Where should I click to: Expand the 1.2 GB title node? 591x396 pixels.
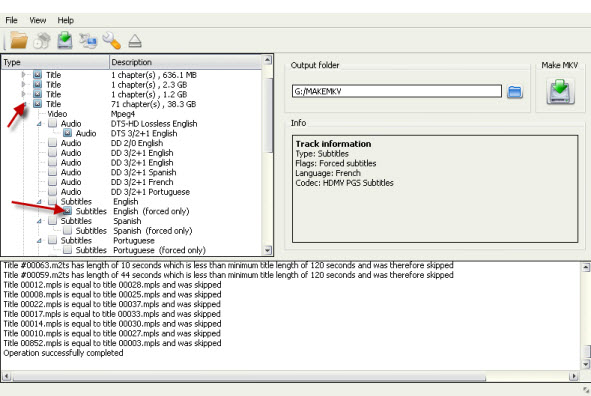23,94
